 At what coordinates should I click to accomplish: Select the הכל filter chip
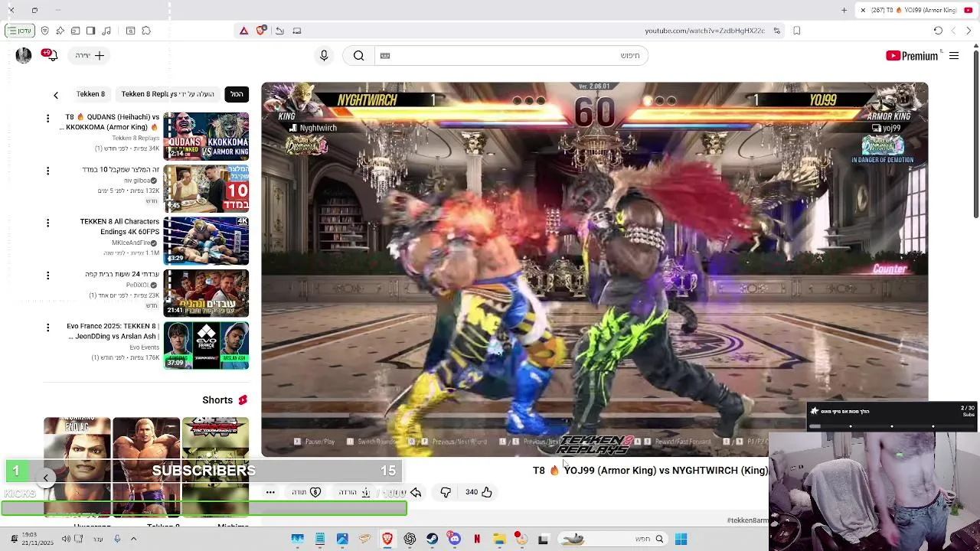pos(237,94)
